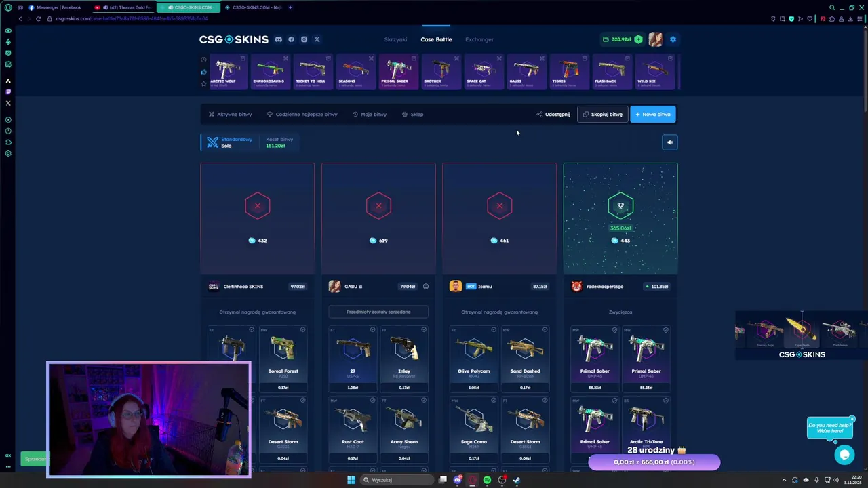The height and width of the screenshot is (488, 868).
Task: Open the Skrzynki tab
Action: click(395, 39)
